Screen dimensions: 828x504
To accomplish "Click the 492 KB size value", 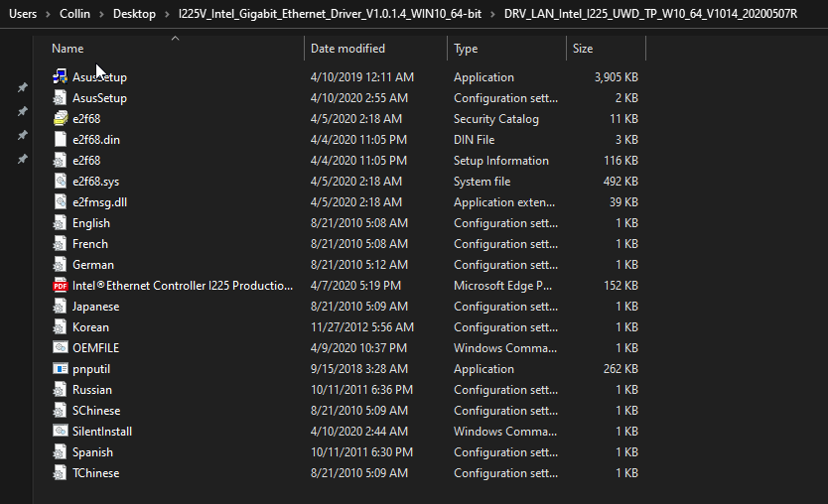I will pos(621,182).
